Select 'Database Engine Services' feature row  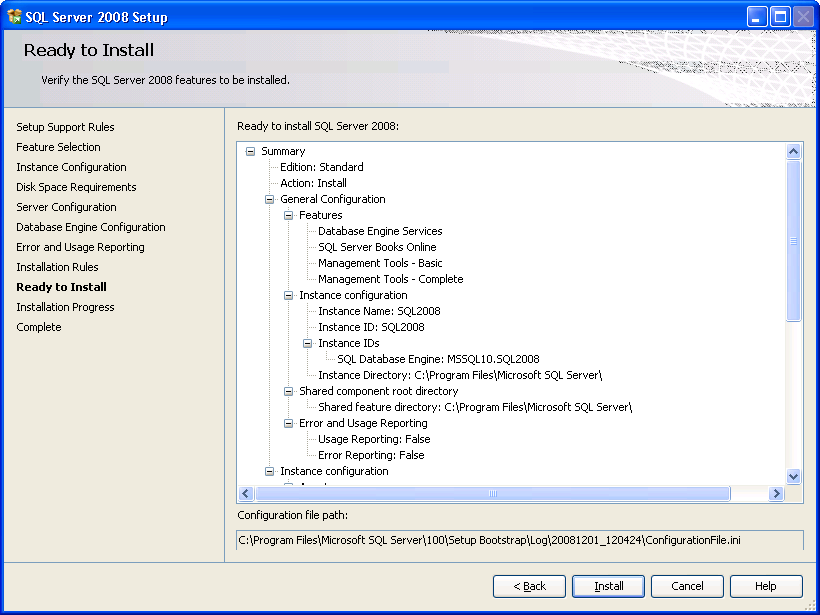[x=380, y=231]
